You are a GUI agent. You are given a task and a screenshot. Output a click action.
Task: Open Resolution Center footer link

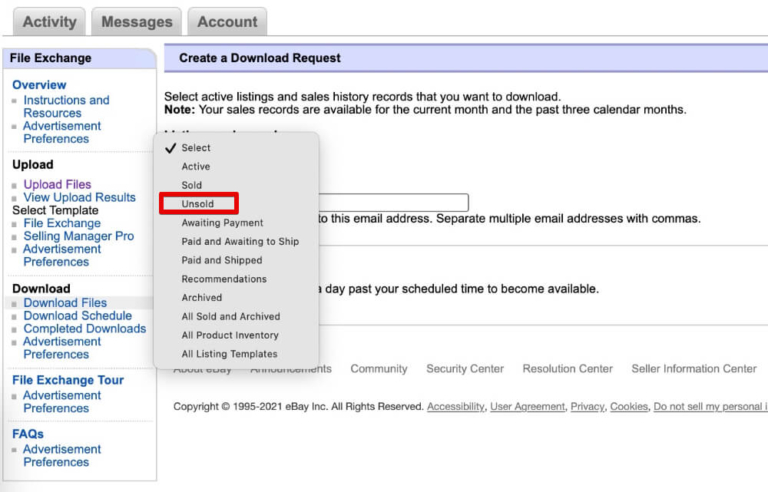(567, 369)
